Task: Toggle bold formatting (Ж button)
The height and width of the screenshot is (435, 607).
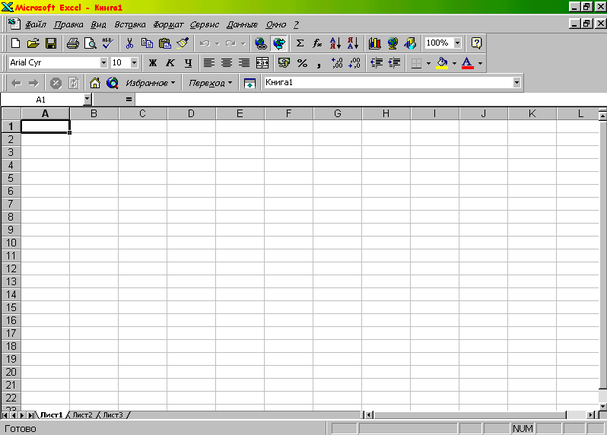Action: (x=153, y=63)
